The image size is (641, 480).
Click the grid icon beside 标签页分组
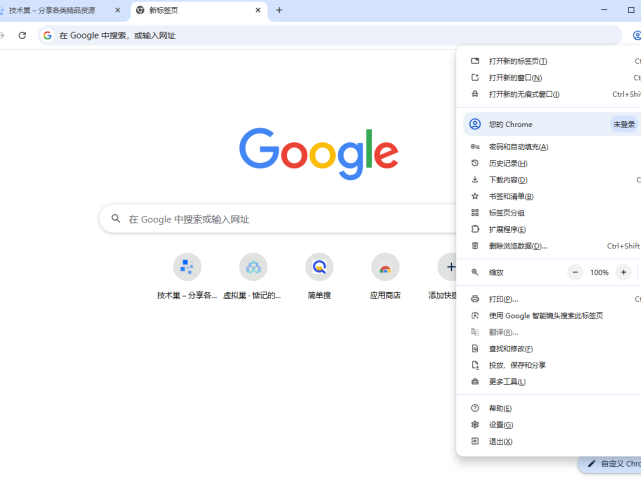click(x=475, y=213)
